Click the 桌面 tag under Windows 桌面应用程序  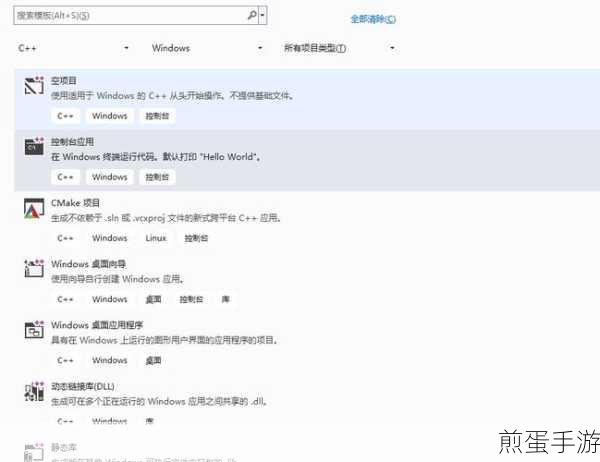coord(153,360)
